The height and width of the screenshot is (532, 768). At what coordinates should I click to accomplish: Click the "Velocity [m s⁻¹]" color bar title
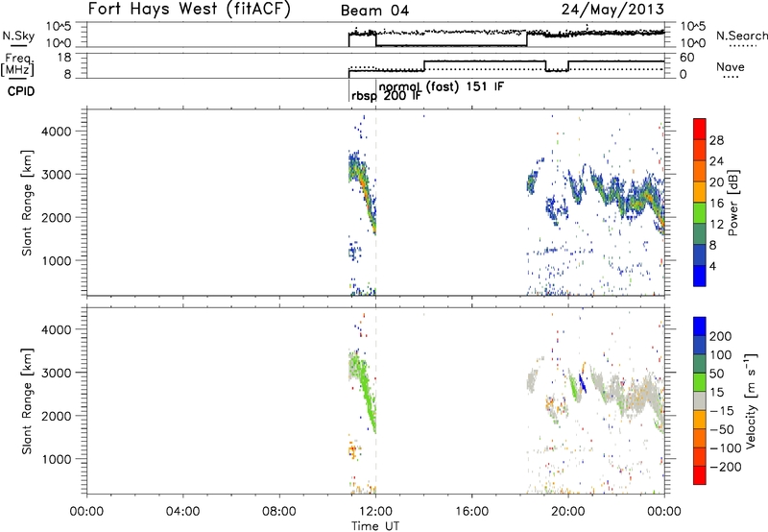point(750,400)
